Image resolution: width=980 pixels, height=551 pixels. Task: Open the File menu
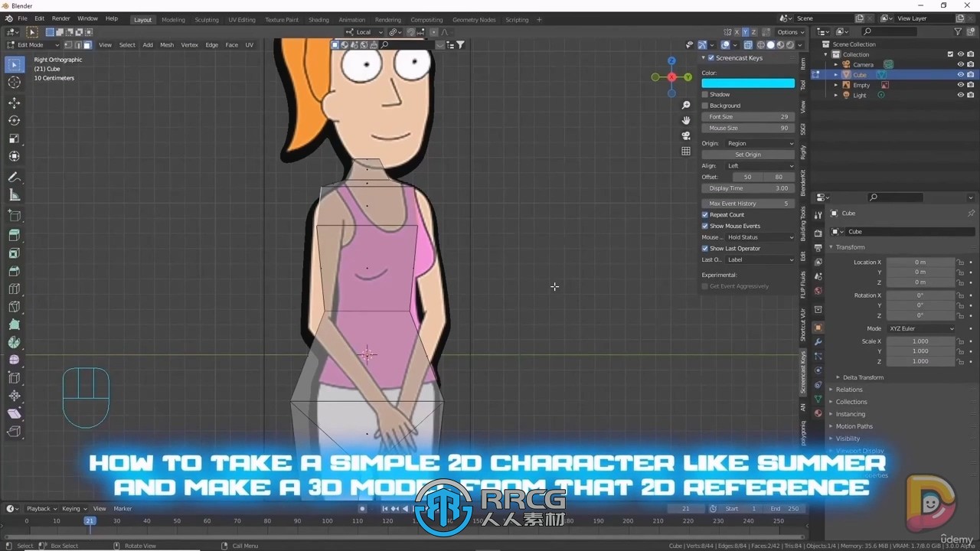pos(22,18)
